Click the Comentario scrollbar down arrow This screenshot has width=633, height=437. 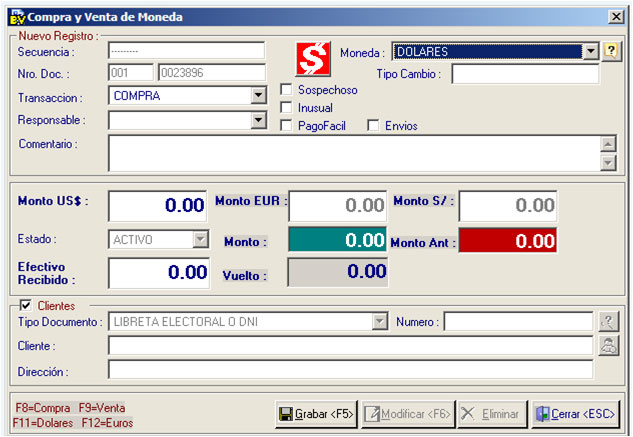[x=608, y=163]
